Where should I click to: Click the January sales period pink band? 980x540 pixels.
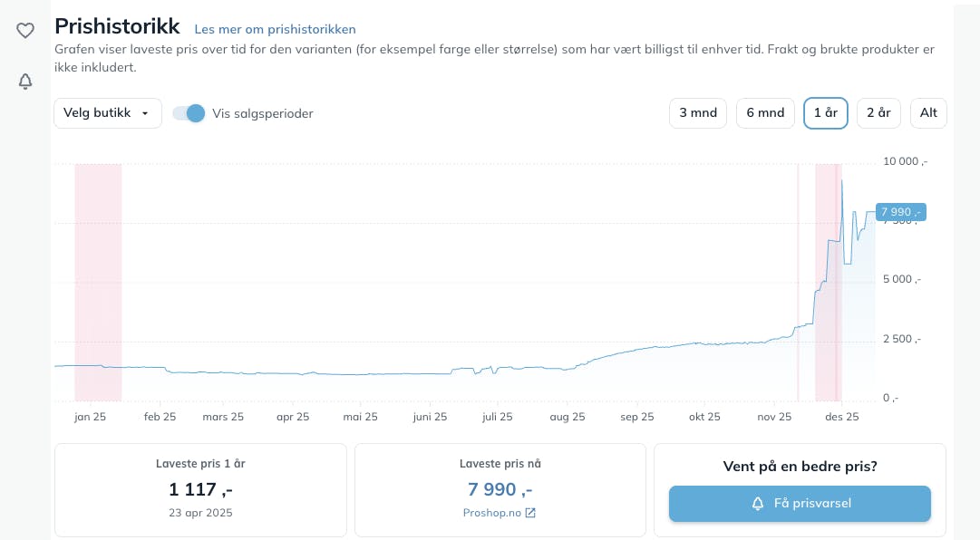[98, 281]
